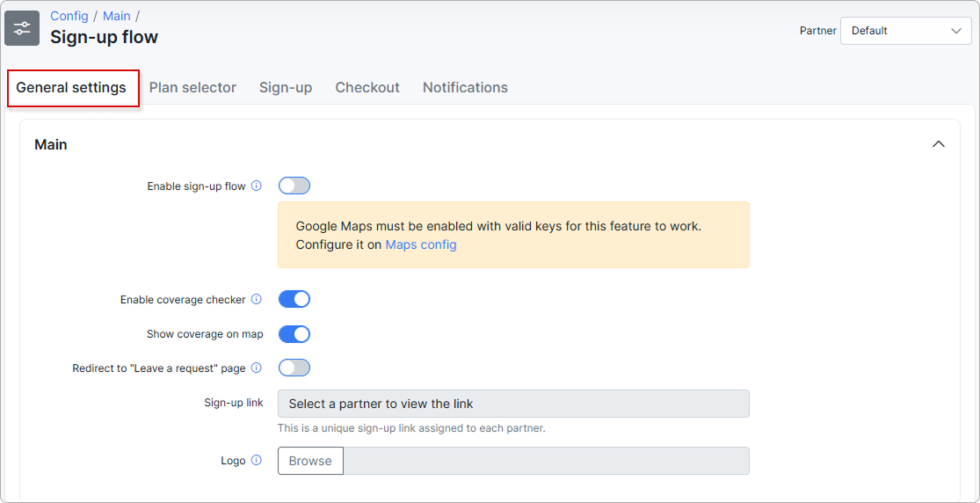Click the Main section heading
980x503 pixels.
click(x=51, y=145)
